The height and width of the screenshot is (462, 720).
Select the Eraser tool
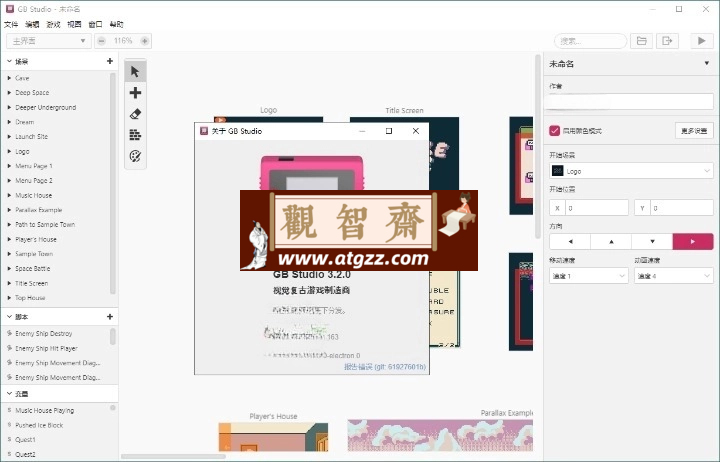click(135, 114)
